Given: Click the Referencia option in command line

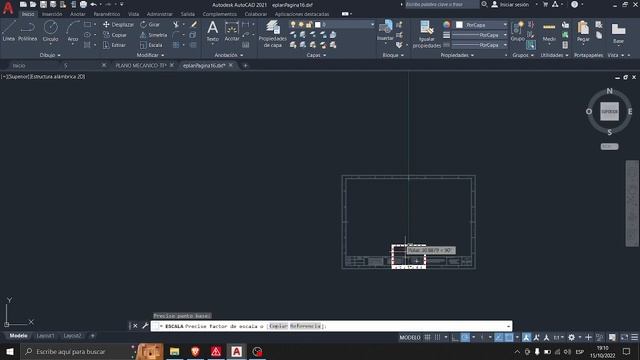Looking at the screenshot, I should [x=305, y=326].
